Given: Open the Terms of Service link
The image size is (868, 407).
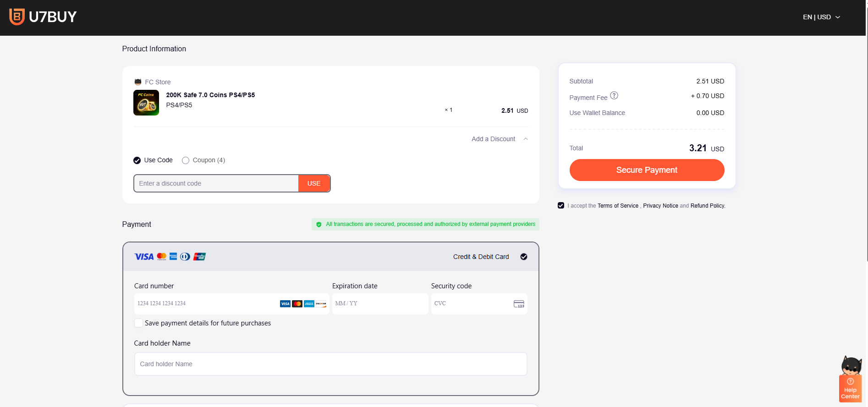Looking at the screenshot, I should [618, 206].
